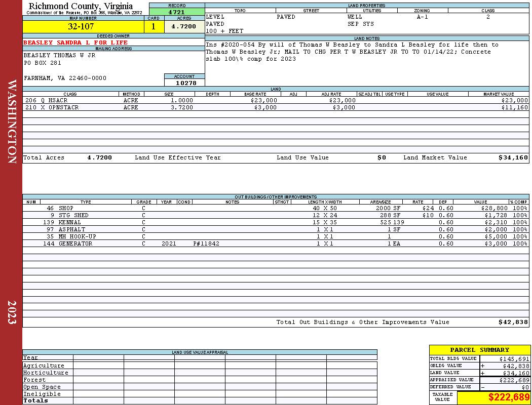Select topo value 100 + FEET
532x405 pixels.
tap(224, 31)
